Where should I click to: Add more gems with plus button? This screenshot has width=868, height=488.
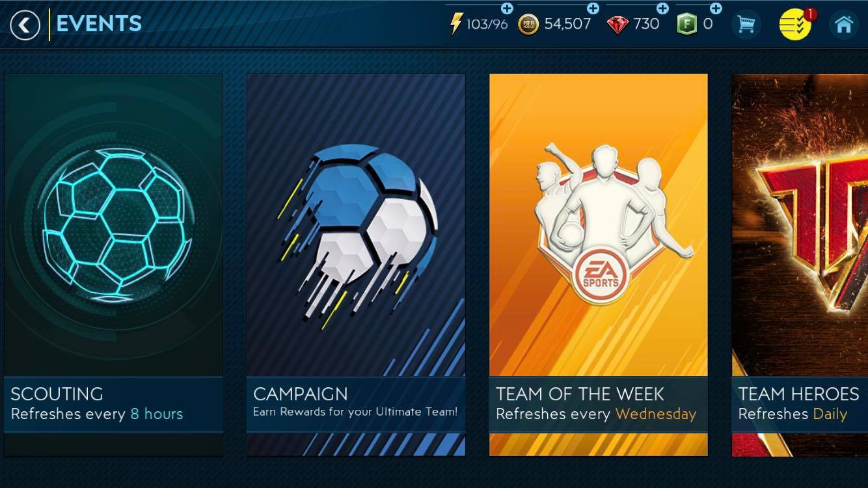click(x=662, y=8)
